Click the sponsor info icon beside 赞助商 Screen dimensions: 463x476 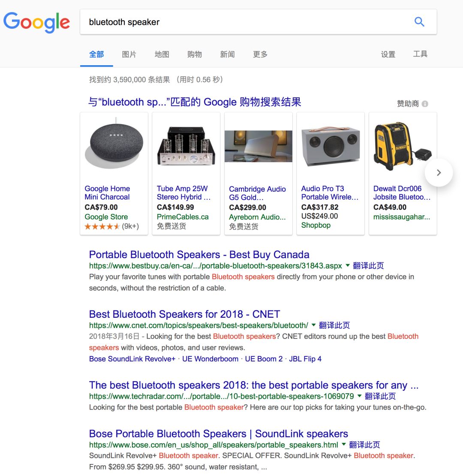pos(425,104)
